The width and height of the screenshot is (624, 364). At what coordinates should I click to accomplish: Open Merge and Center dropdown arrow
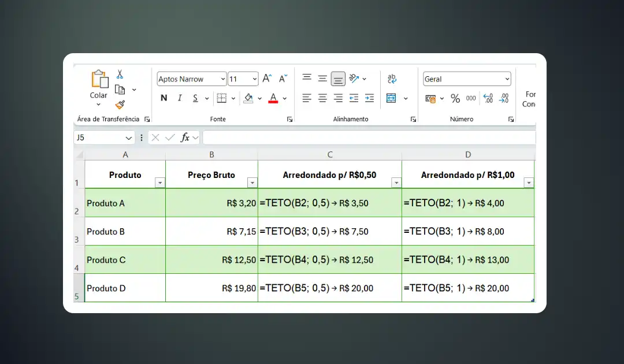pyautogui.click(x=406, y=98)
